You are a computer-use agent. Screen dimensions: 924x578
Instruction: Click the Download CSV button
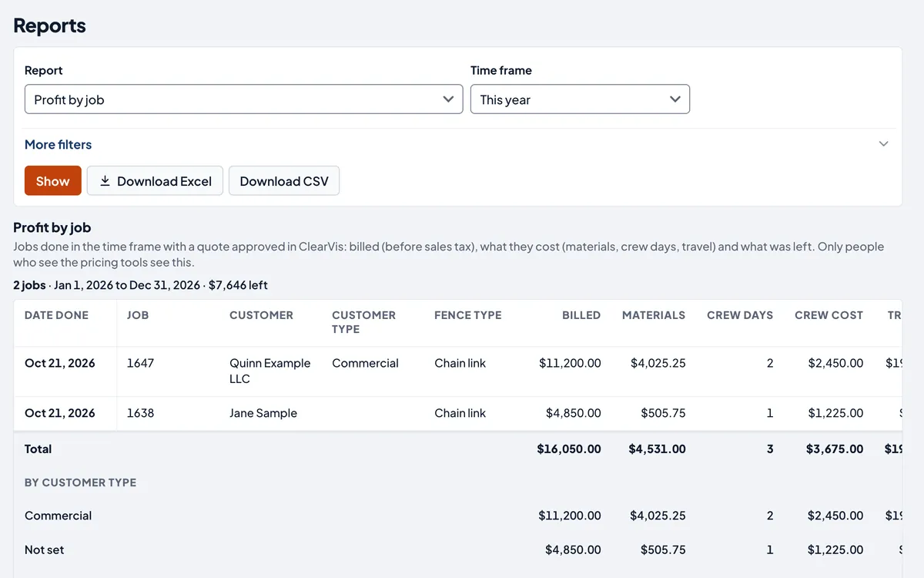[x=284, y=181]
